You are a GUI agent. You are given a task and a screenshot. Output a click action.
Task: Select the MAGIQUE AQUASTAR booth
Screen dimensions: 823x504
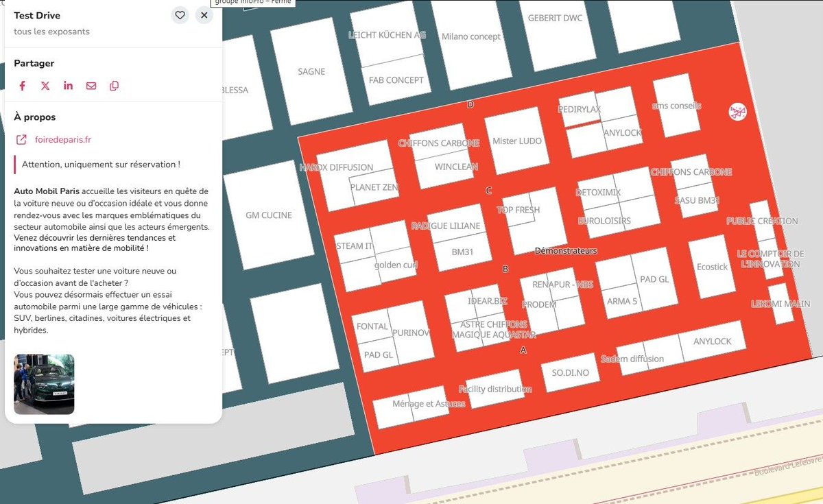(x=494, y=335)
